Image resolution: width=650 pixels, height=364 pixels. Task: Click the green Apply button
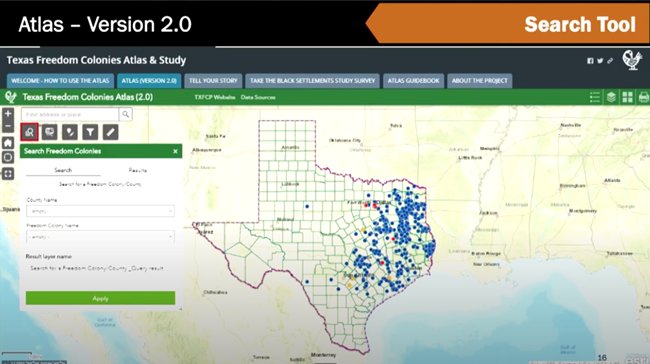point(100,298)
